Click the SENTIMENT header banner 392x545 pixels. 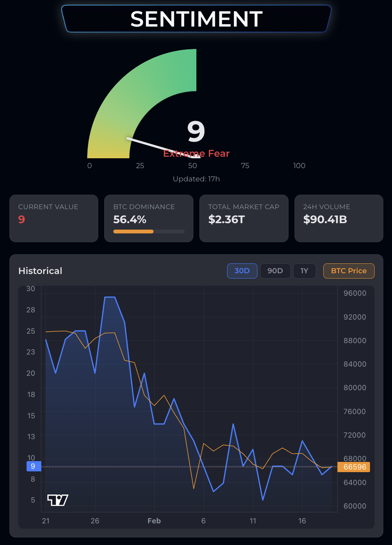click(196, 19)
